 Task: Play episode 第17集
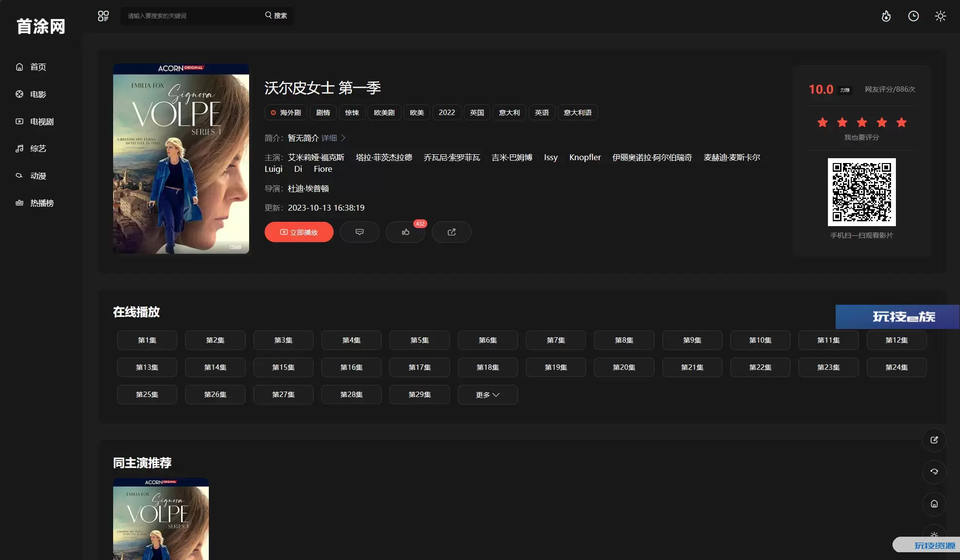(420, 367)
